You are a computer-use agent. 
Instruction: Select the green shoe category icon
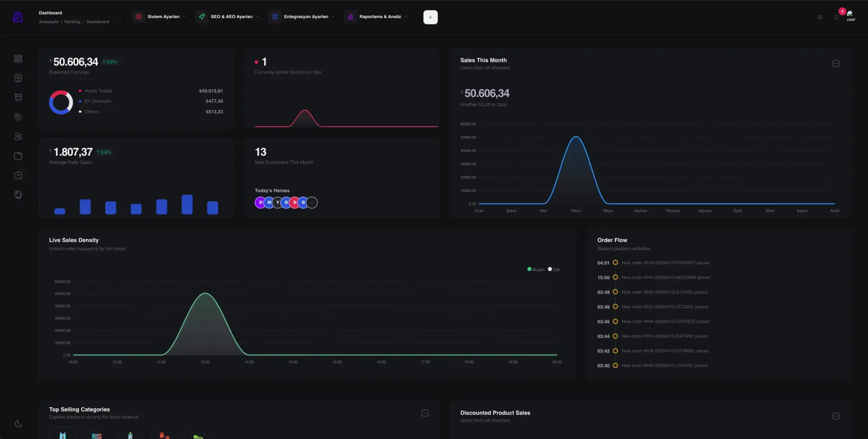pos(198,437)
